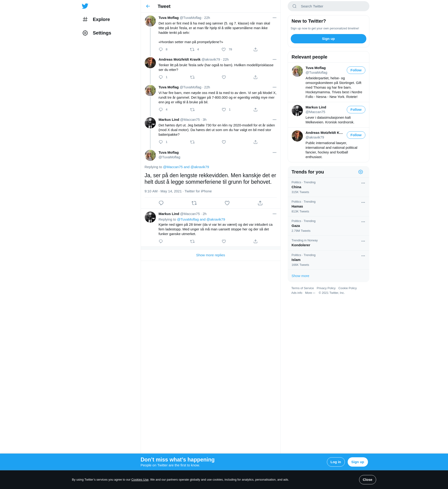Share Markus Lind's 3h tweet
The image size is (448, 489).
tap(255, 142)
